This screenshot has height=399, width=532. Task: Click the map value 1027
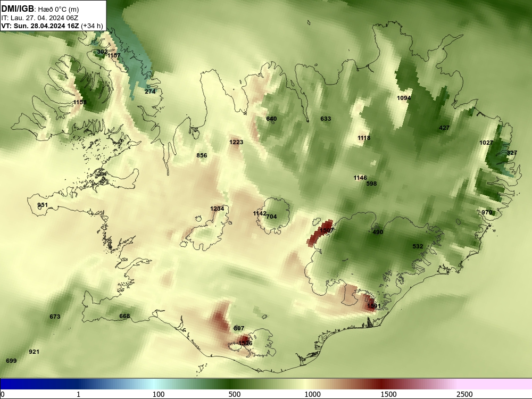[x=486, y=143]
